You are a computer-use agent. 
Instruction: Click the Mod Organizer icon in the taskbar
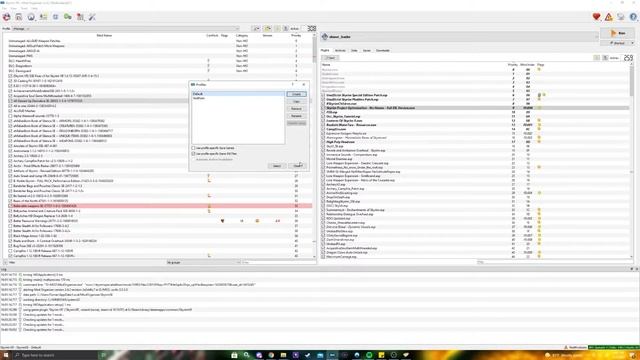(332, 355)
